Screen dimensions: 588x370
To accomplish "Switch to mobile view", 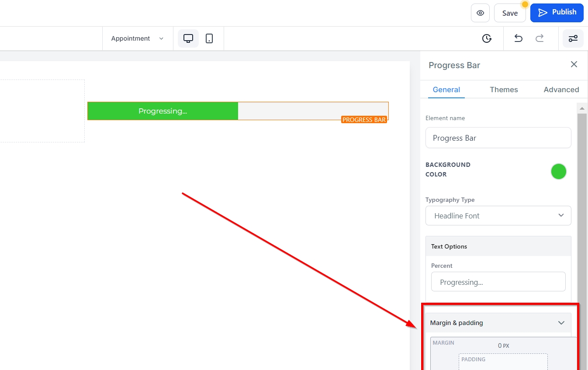I will 209,38.
